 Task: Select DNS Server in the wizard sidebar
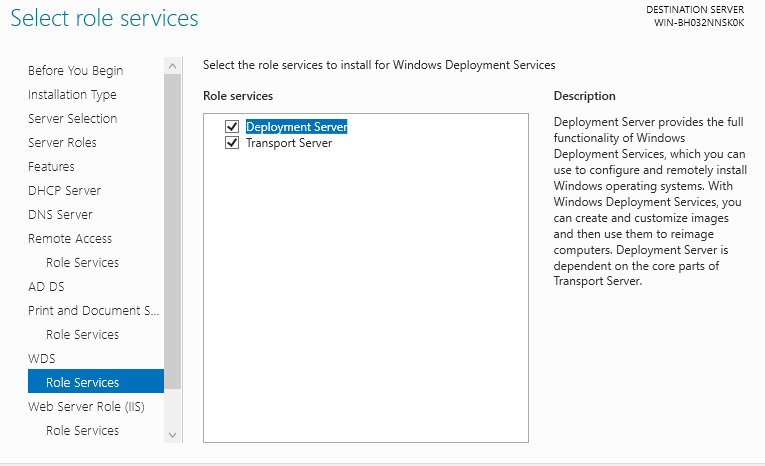tap(60, 215)
